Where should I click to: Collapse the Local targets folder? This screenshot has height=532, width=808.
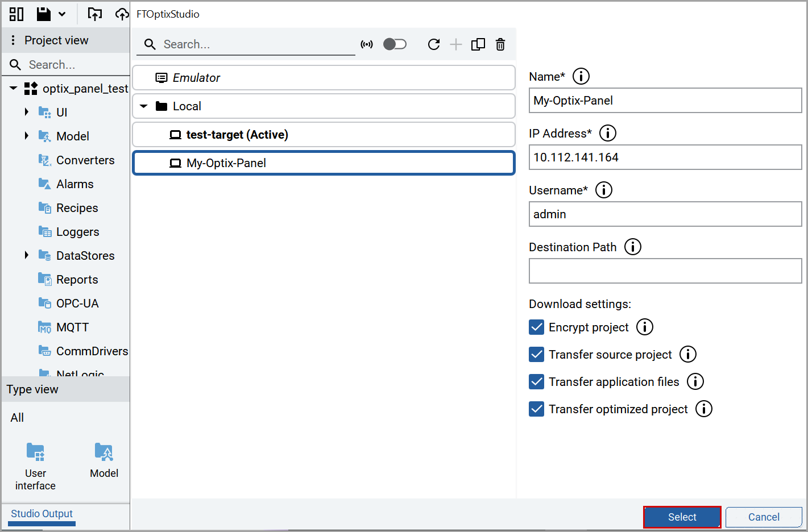143,106
